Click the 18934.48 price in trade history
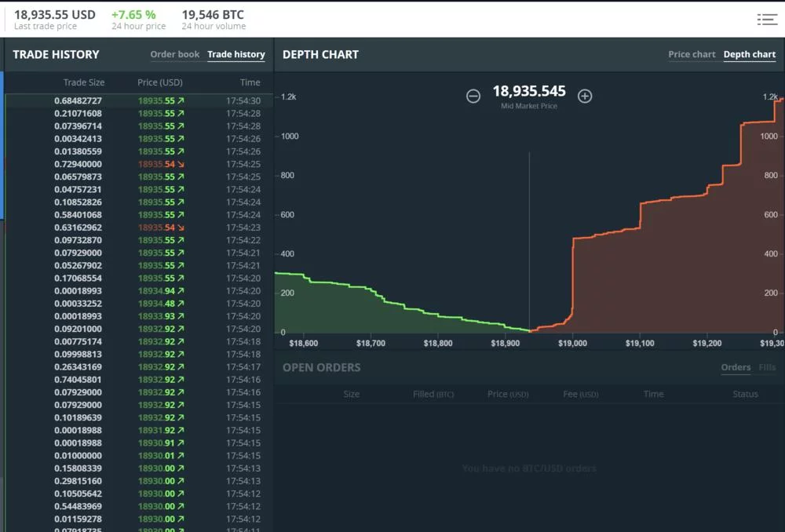 [x=157, y=304]
